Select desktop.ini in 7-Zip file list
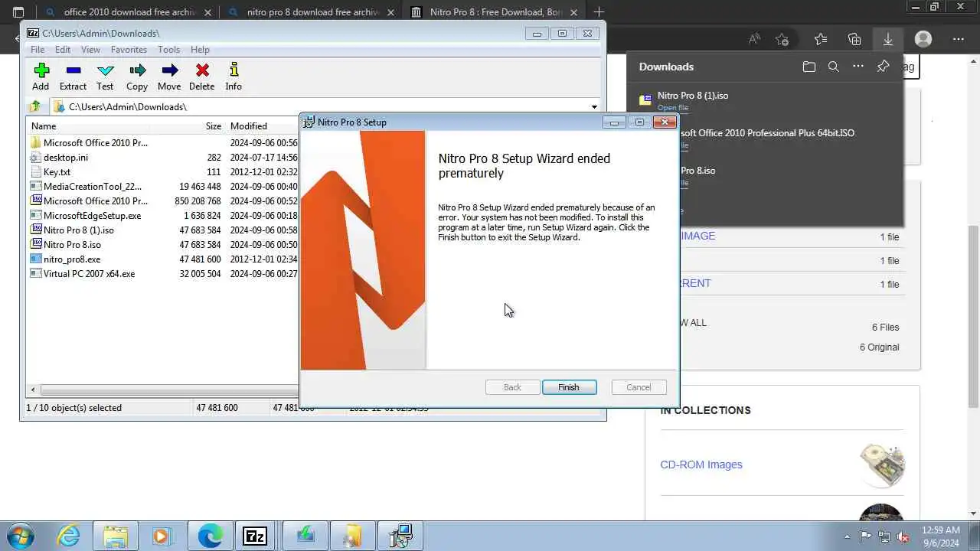The height and width of the screenshot is (551, 980). tap(65, 158)
